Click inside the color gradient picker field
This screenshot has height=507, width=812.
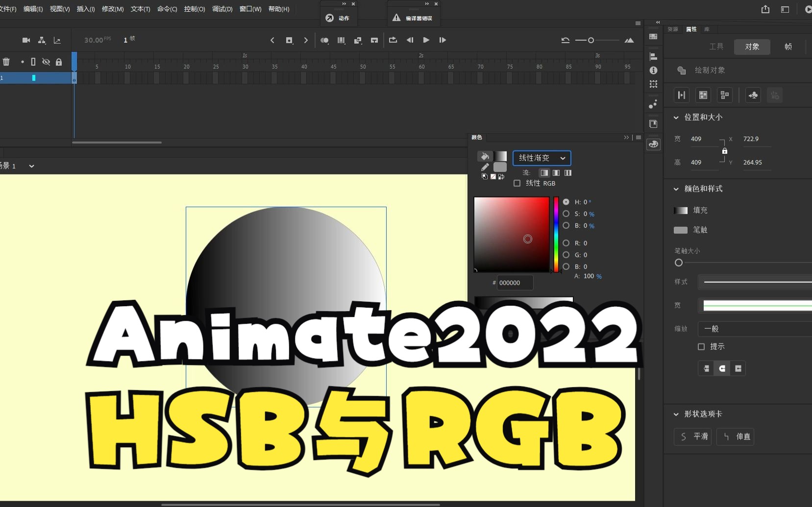tap(512, 235)
